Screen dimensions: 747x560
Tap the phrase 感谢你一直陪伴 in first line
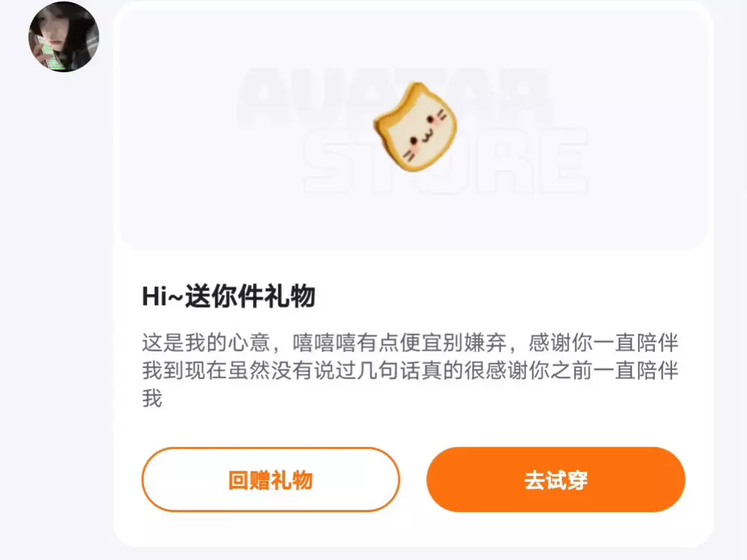(604, 342)
